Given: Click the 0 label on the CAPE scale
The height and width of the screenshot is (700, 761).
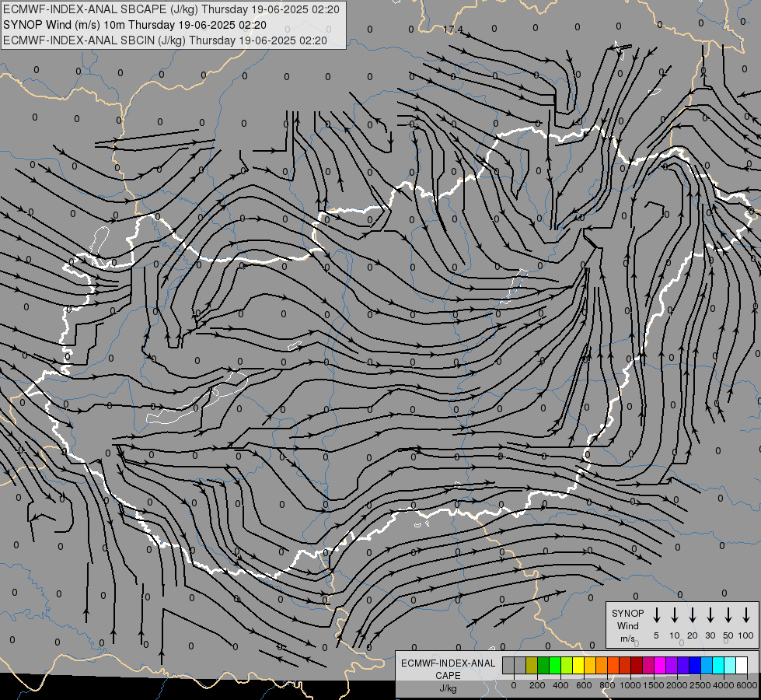Looking at the screenshot, I should [x=514, y=685].
